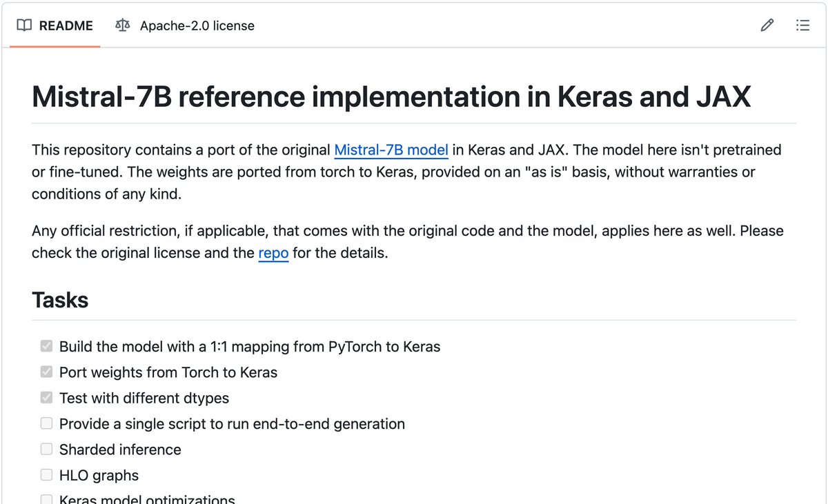Switch to the README tab
This screenshot has width=828, height=504.
coord(55,26)
